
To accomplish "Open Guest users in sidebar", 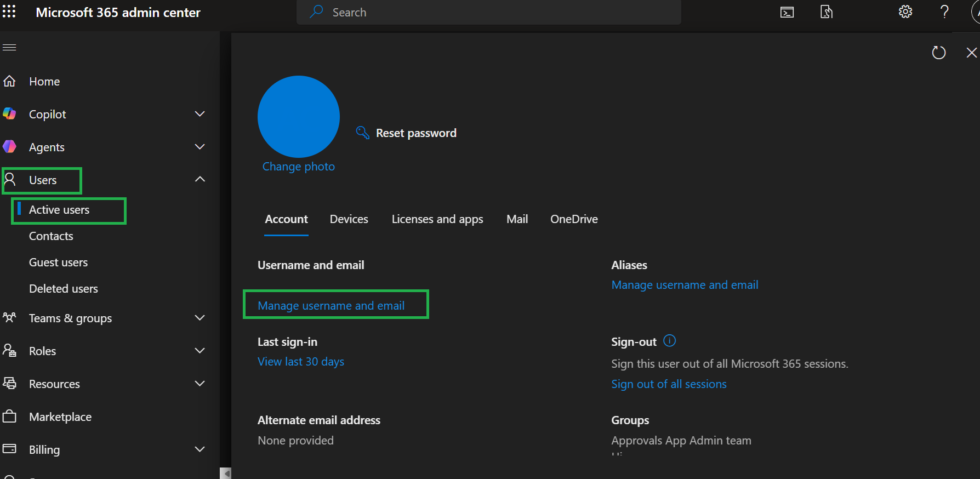I will pos(58,263).
